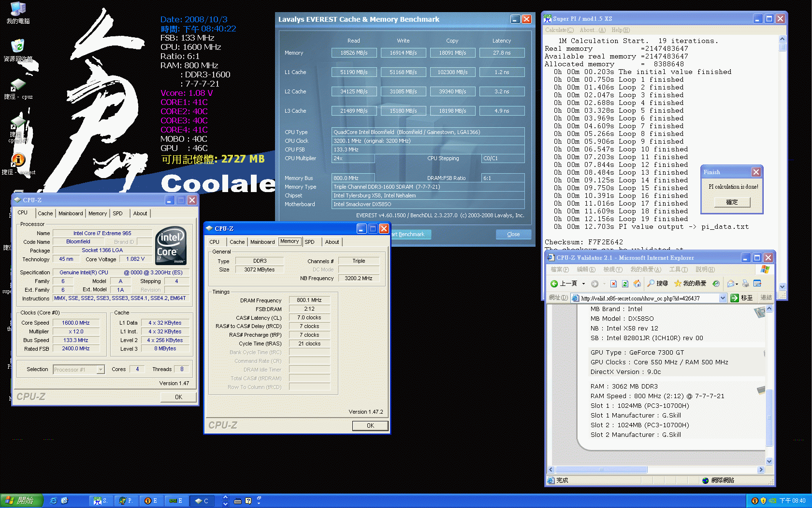
Task: Switch to CPU tab in front CPU-Z
Action: pos(215,242)
